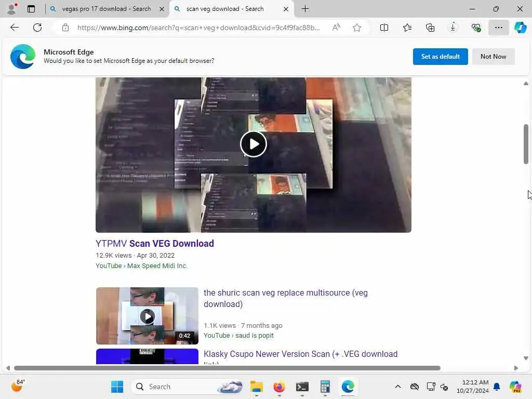The height and width of the screenshot is (399, 532).
Task: Refresh the current page
Action: (37, 28)
